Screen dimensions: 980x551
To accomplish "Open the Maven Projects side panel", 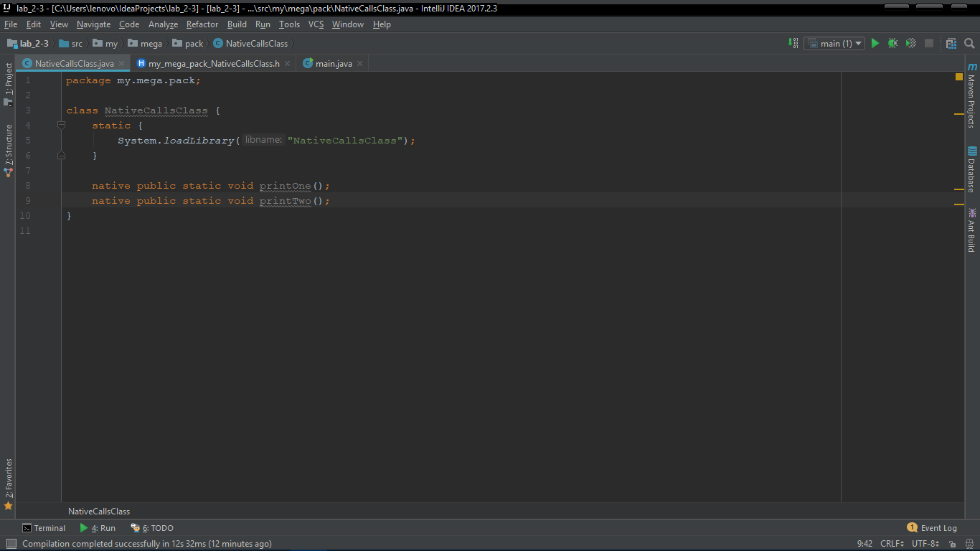I will point(971,95).
